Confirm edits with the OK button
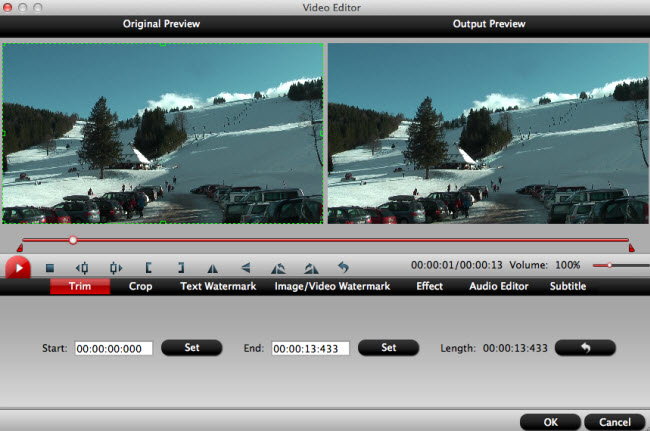 [x=550, y=422]
